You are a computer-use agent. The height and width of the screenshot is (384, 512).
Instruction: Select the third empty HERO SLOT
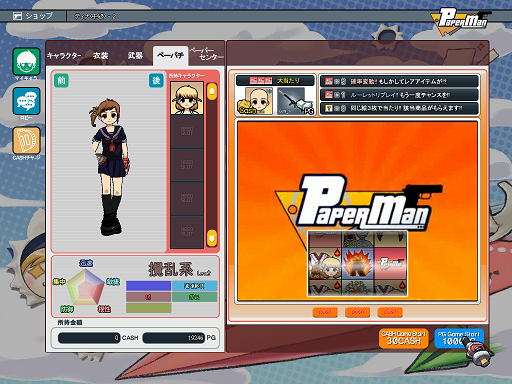coord(187,198)
